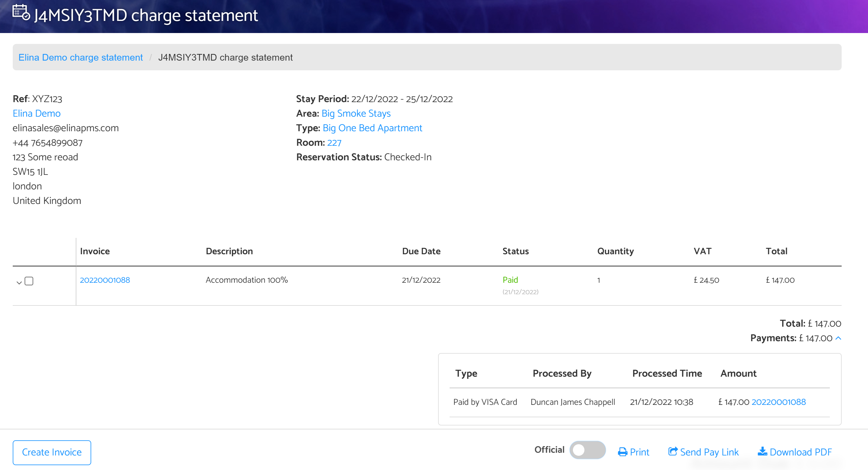Click the Create Invoice button

coord(52,452)
